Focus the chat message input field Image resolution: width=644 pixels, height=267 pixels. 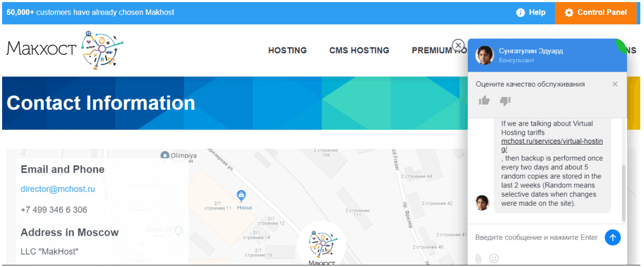[x=536, y=237]
